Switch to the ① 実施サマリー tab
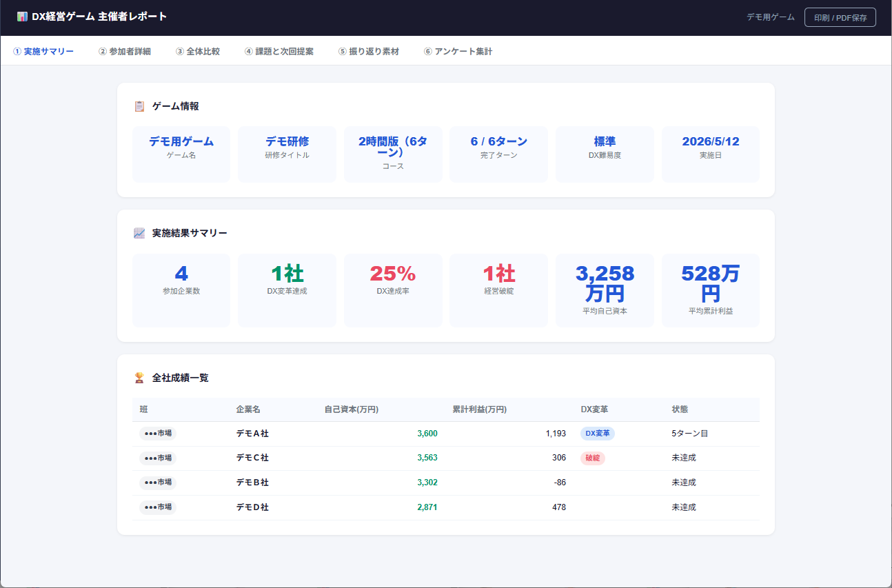The image size is (892, 588). click(x=43, y=51)
